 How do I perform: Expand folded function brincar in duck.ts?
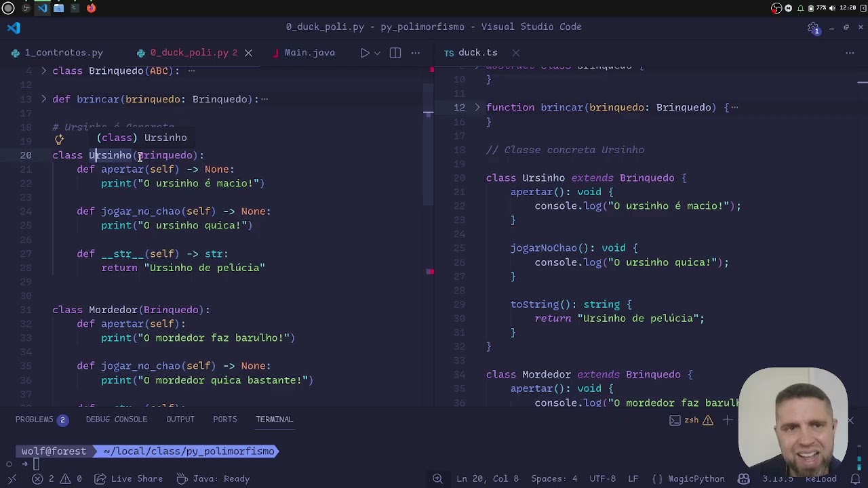[x=477, y=107]
